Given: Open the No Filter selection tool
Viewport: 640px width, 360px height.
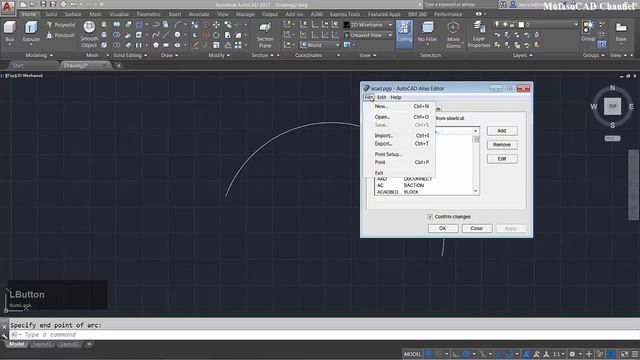Looking at the screenshot, I should pos(427,32).
